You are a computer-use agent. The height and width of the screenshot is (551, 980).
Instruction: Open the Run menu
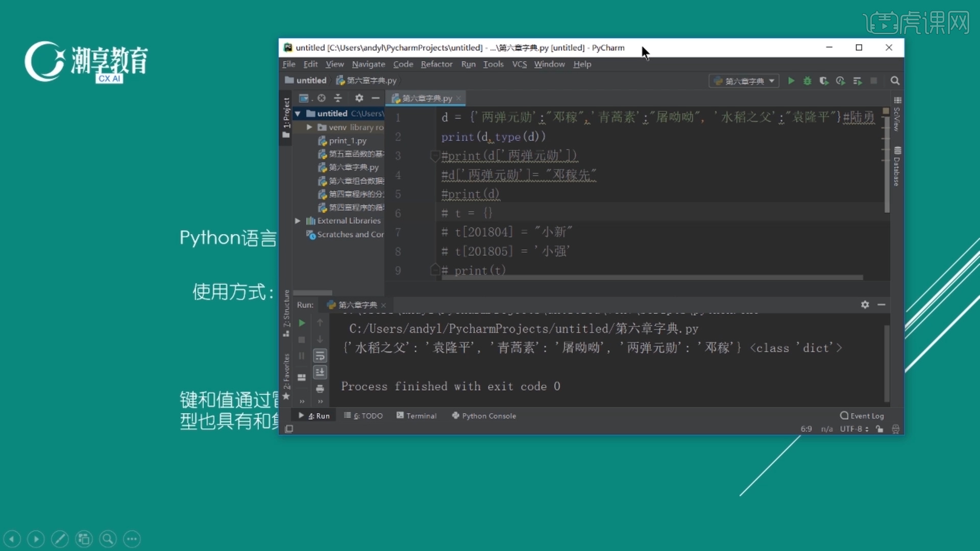[468, 64]
